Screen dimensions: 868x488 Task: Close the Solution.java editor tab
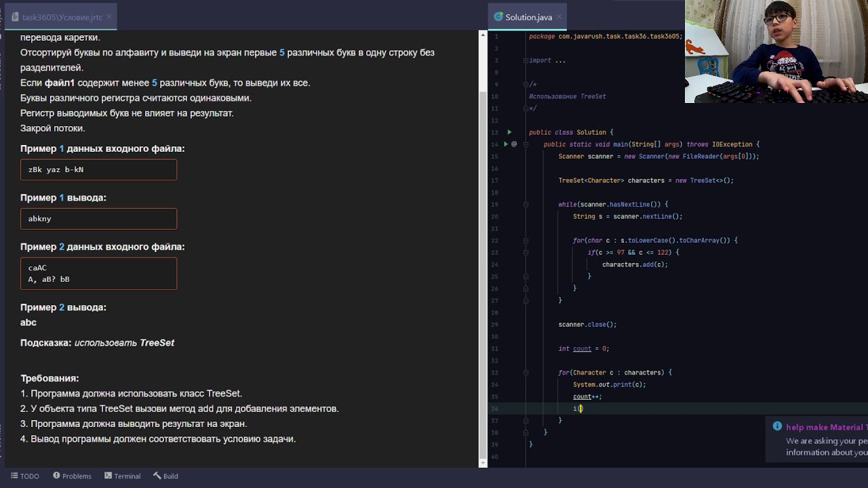click(x=559, y=17)
